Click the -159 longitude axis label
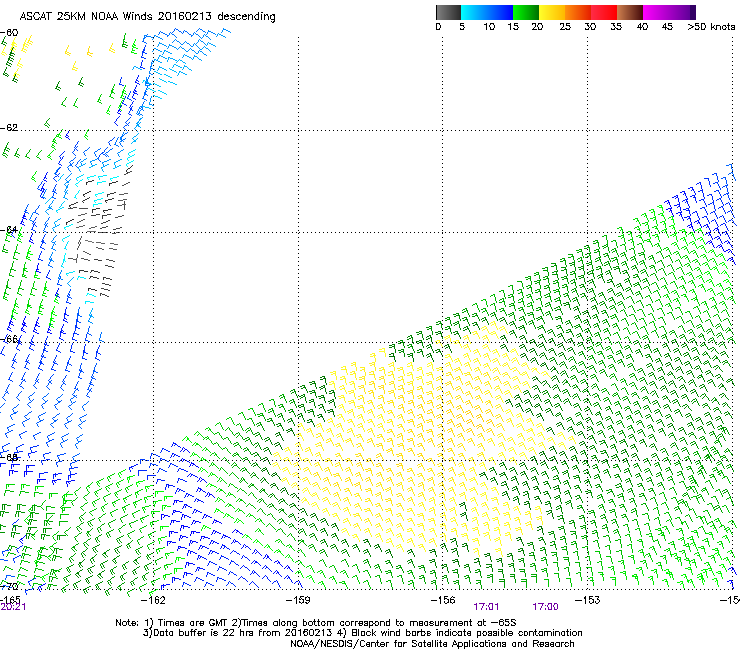 [x=298, y=600]
